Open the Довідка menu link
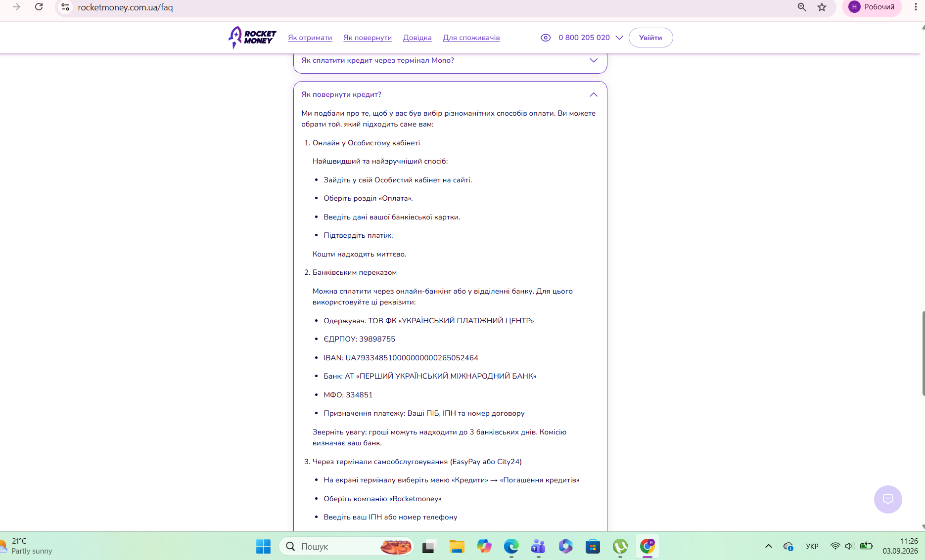This screenshot has height=560, width=925. pyautogui.click(x=417, y=38)
